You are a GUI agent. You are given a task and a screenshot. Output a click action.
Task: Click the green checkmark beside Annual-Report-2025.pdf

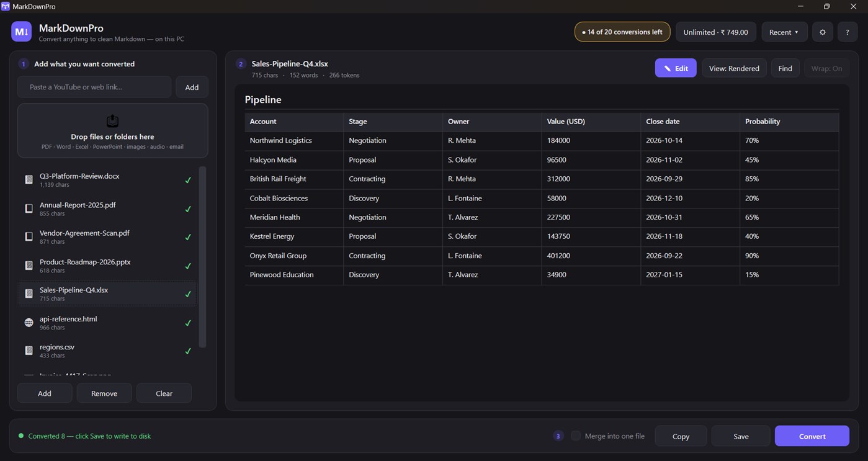188,208
